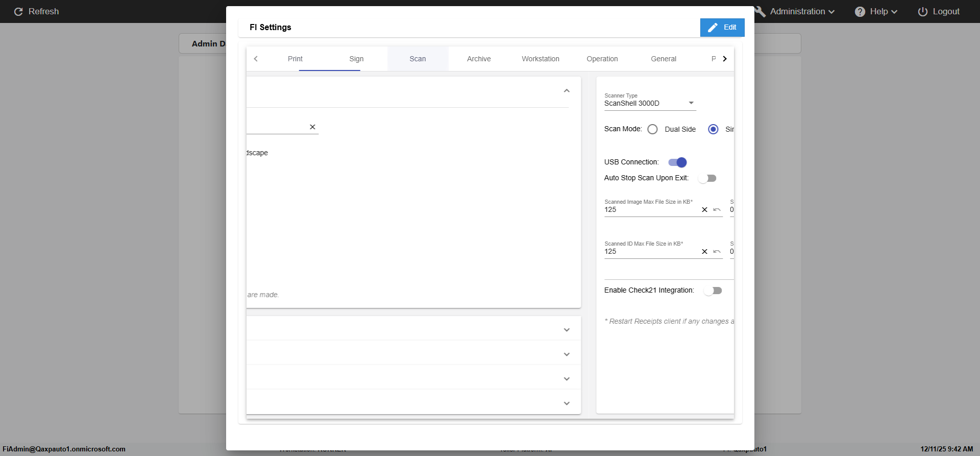980x456 pixels.
Task: Select the Dual Side scan mode
Action: (652, 129)
